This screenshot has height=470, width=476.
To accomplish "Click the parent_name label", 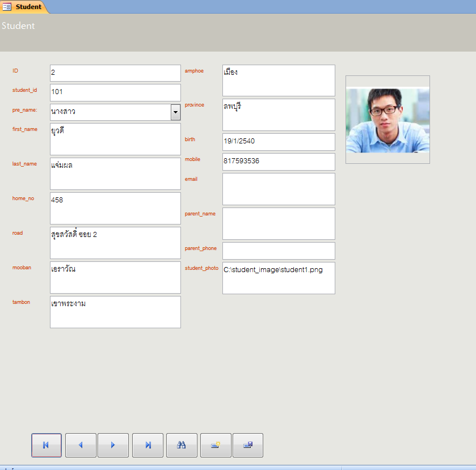I will (x=200, y=214).
